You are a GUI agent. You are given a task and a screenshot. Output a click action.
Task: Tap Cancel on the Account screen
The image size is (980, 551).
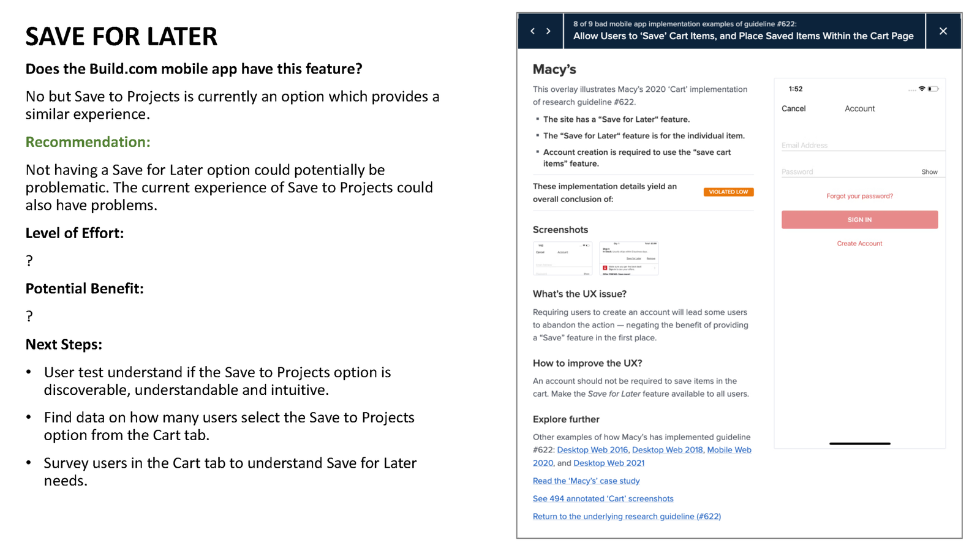point(793,109)
